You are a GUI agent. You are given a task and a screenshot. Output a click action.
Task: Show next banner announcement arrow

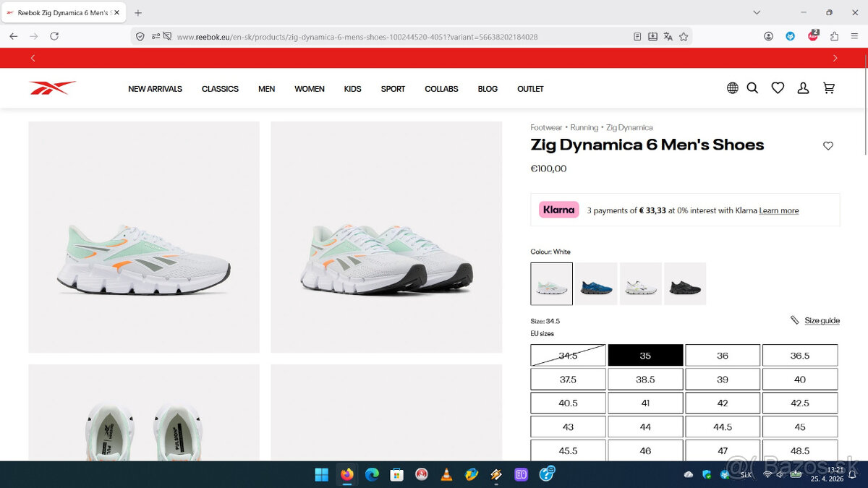[835, 58]
